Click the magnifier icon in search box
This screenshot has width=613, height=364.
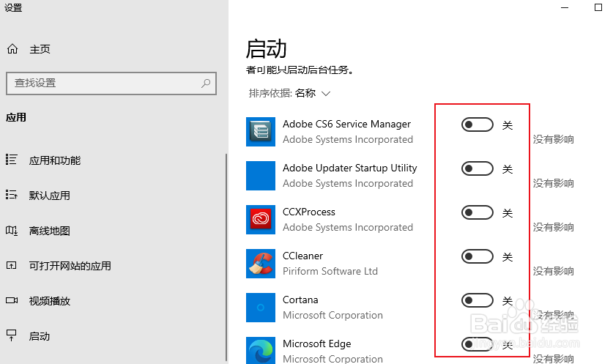(x=206, y=83)
